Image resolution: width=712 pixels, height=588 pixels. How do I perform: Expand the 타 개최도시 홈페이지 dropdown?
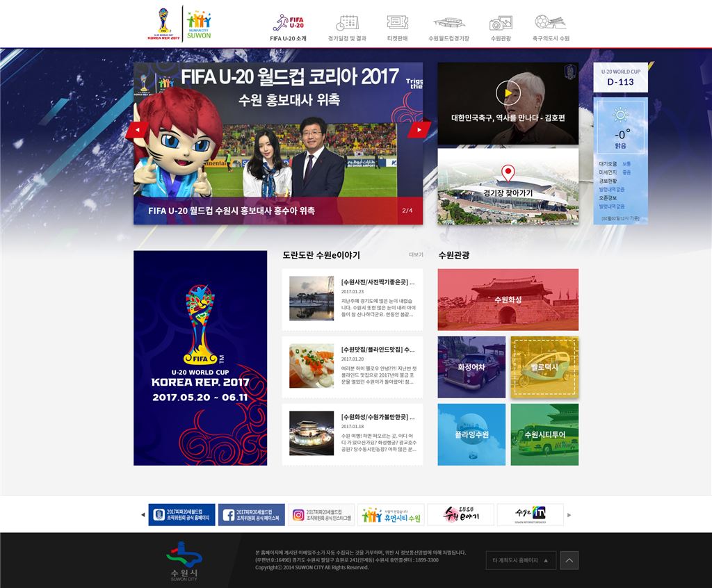click(x=520, y=560)
